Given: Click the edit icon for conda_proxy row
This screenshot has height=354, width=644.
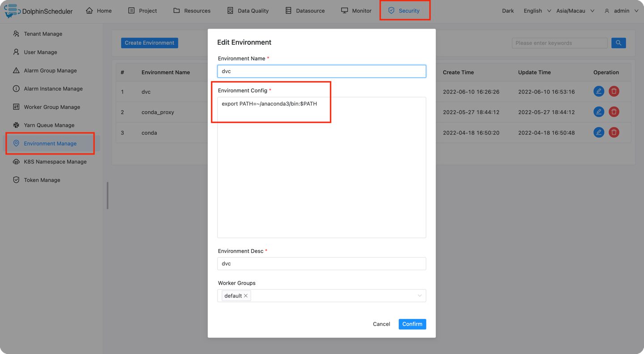Looking at the screenshot, I should (598, 112).
